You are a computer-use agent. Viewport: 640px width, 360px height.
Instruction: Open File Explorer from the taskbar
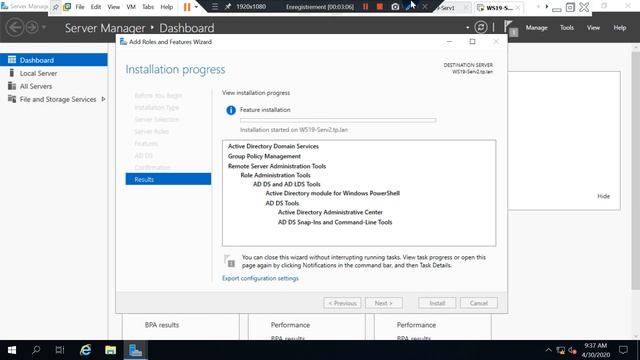[x=110, y=350]
